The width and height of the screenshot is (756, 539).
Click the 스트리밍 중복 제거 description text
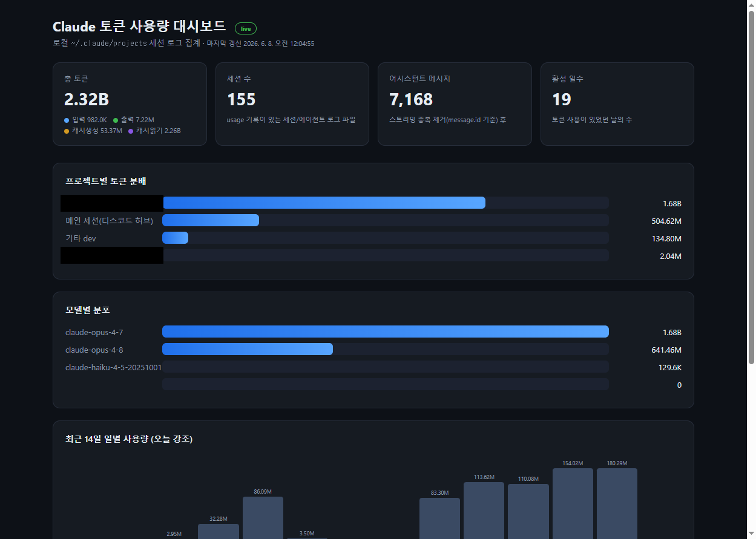(447, 120)
